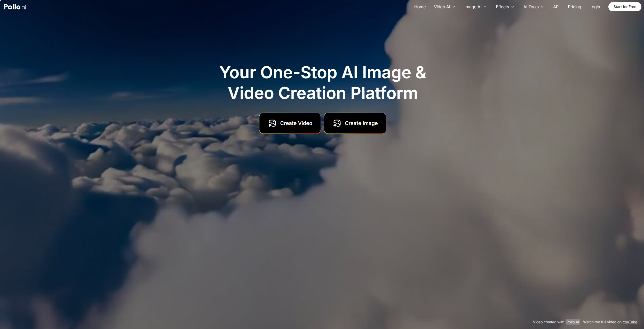Image resolution: width=644 pixels, height=329 pixels.
Task: Open the Video AI menu
Action: pyautogui.click(x=442, y=7)
